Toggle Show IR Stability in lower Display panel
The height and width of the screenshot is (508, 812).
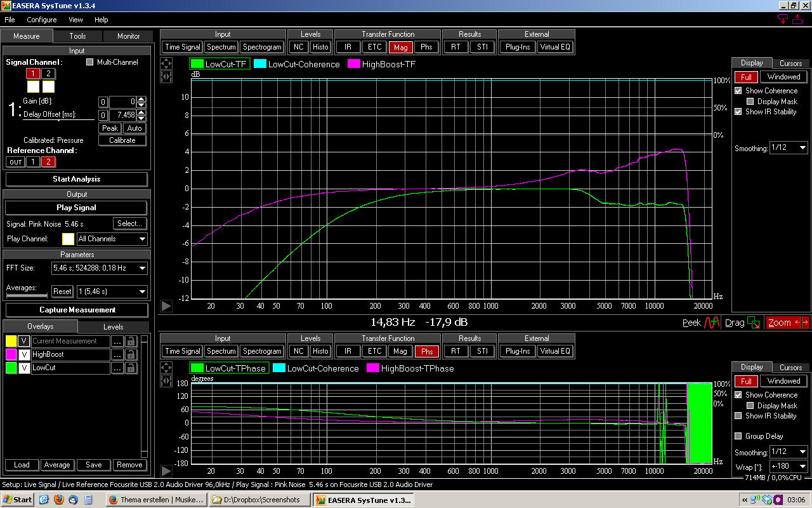(738, 416)
